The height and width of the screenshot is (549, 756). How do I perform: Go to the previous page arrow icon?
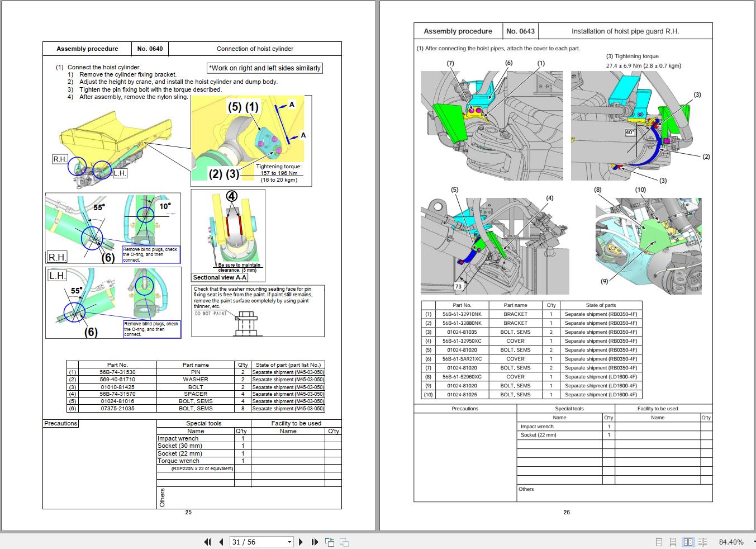(220, 542)
